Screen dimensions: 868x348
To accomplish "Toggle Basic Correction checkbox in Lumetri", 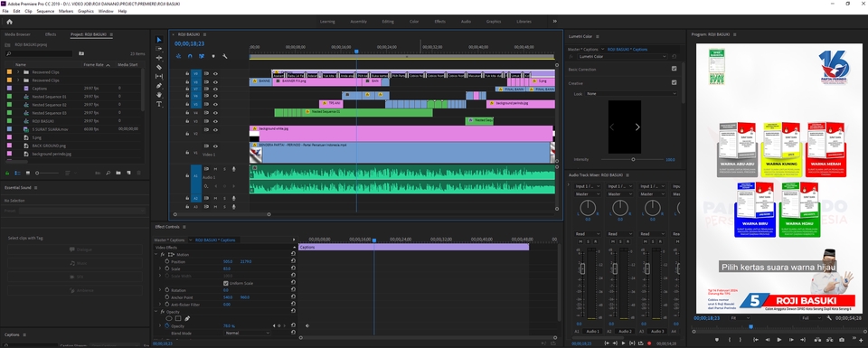I will pyautogui.click(x=674, y=69).
